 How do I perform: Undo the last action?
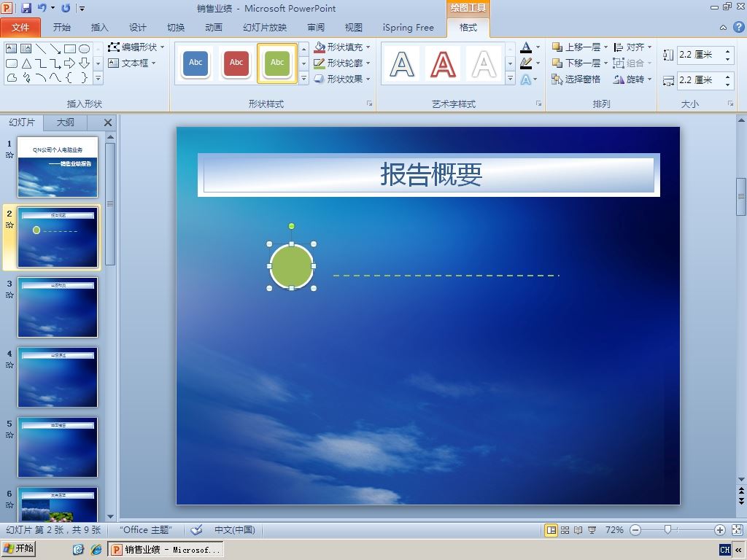(42, 7)
